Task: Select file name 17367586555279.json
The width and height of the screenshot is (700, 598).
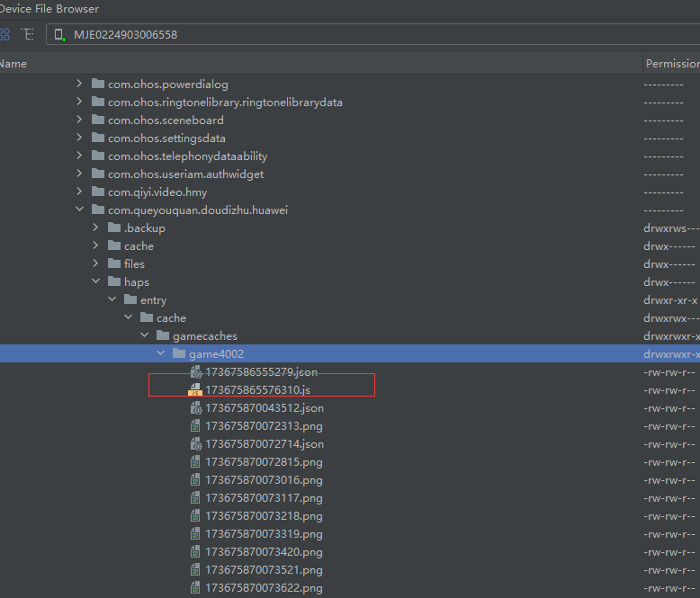Action: coord(261,371)
